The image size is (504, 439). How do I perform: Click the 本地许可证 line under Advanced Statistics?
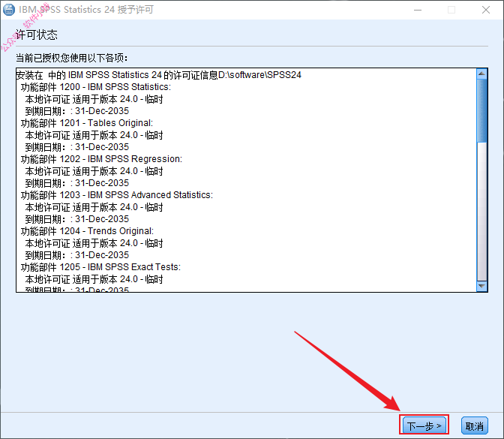pos(94,207)
